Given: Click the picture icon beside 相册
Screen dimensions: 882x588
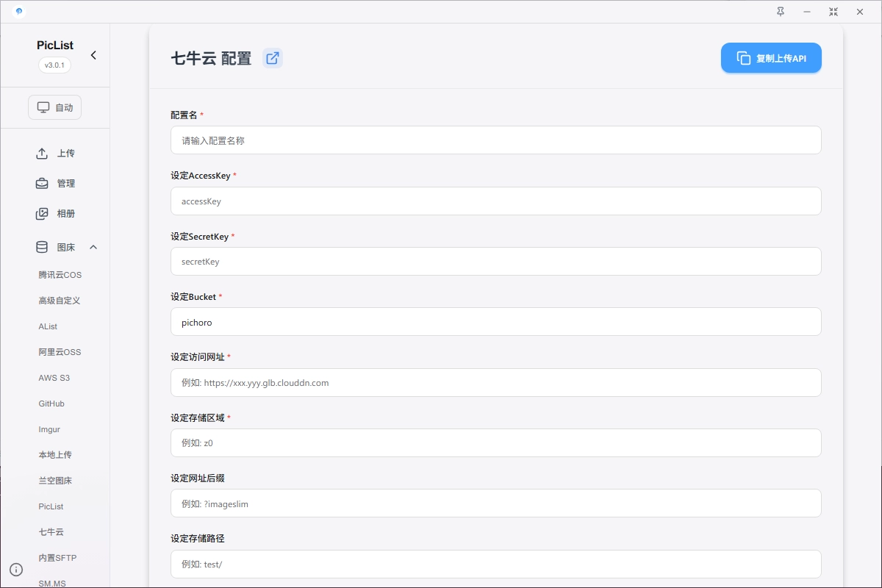Looking at the screenshot, I should [x=42, y=214].
